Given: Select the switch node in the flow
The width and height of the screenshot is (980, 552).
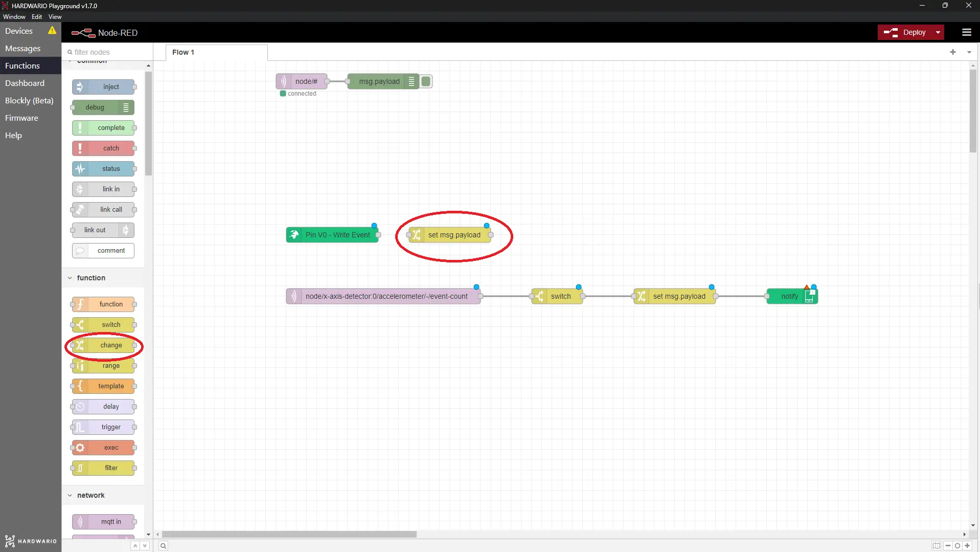Looking at the screenshot, I should tap(557, 296).
